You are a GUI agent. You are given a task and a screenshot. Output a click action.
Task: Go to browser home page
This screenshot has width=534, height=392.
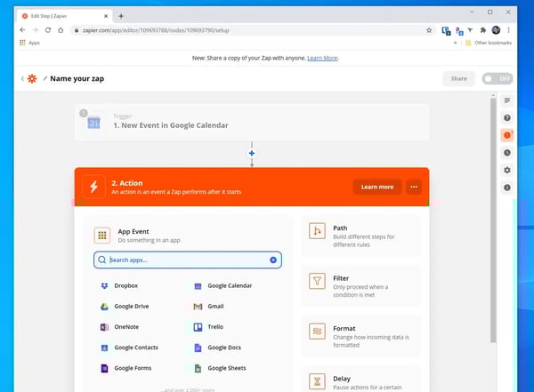(x=61, y=30)
